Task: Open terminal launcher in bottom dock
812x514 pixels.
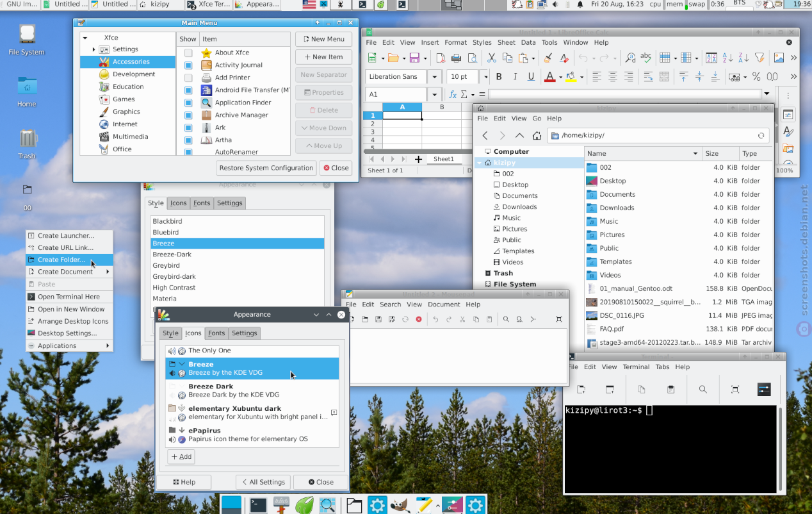Action: pos(259,505)
